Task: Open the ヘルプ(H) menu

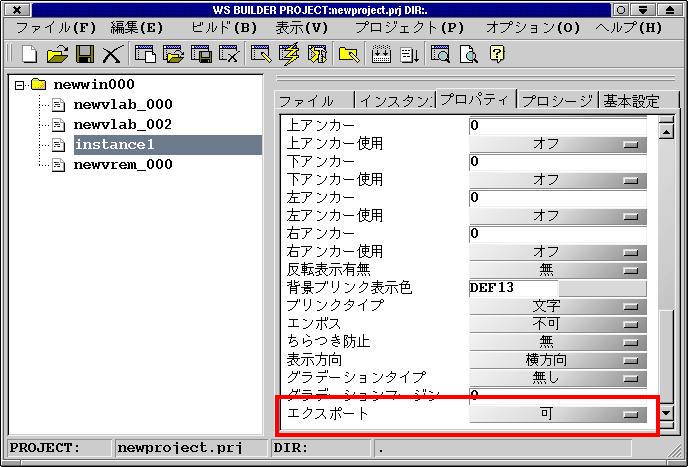Action: click(628, 28)
